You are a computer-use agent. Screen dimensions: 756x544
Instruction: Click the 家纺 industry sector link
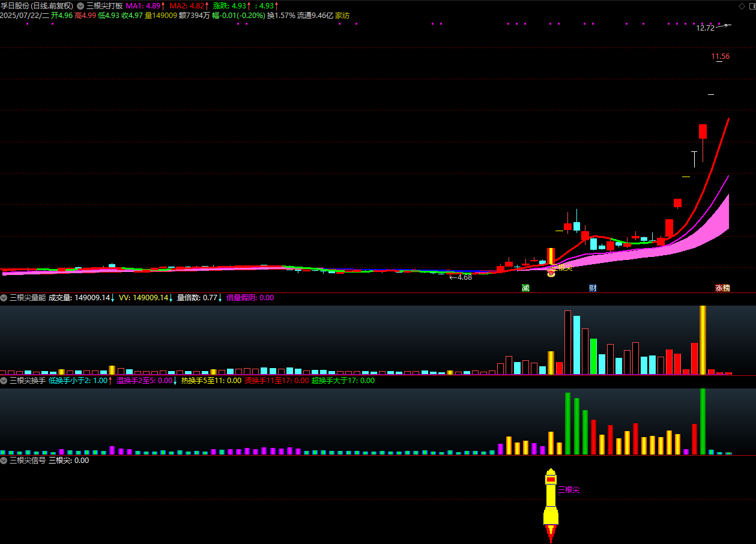coord(342,16)
